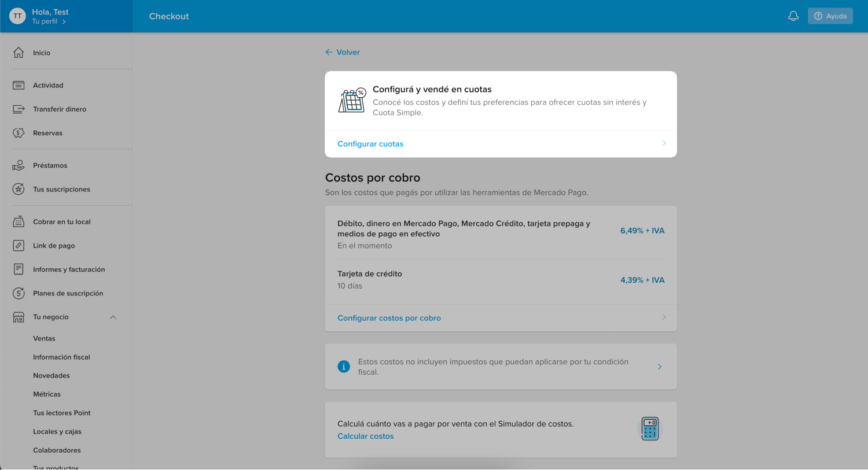The height and width of the screenshot is (470, 868).
Task: Click Configurar costos por cobro link
Action: coord(389,318)
